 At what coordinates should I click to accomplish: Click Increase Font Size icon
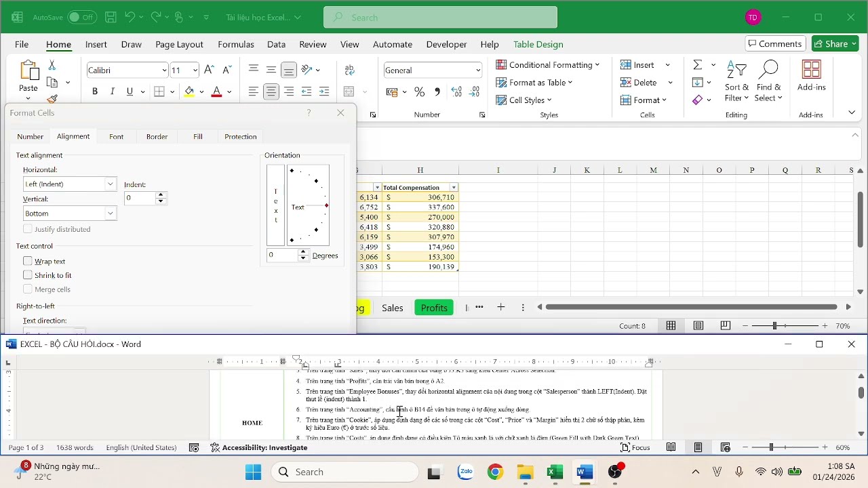pyautogui.click(x=210, y=70)
